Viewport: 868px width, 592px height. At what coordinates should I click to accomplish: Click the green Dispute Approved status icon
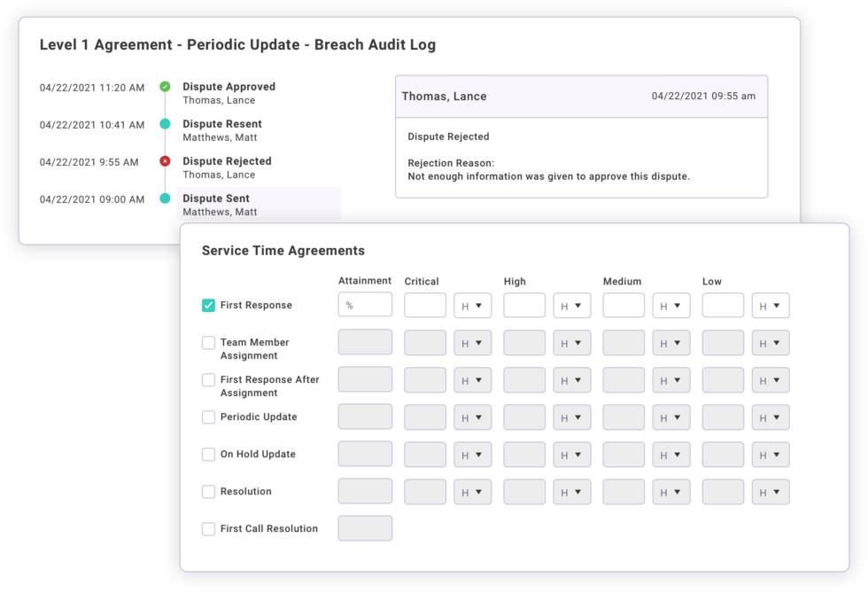point(165,86)
